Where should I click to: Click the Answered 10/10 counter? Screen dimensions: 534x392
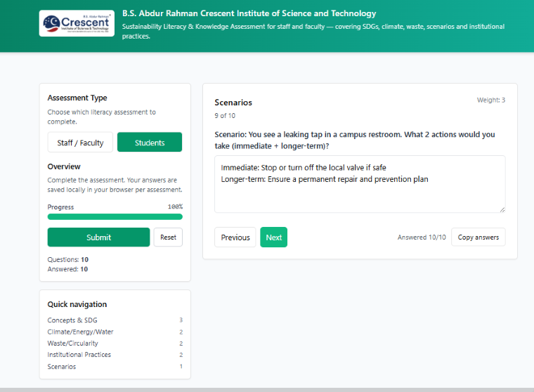(422, 237)
